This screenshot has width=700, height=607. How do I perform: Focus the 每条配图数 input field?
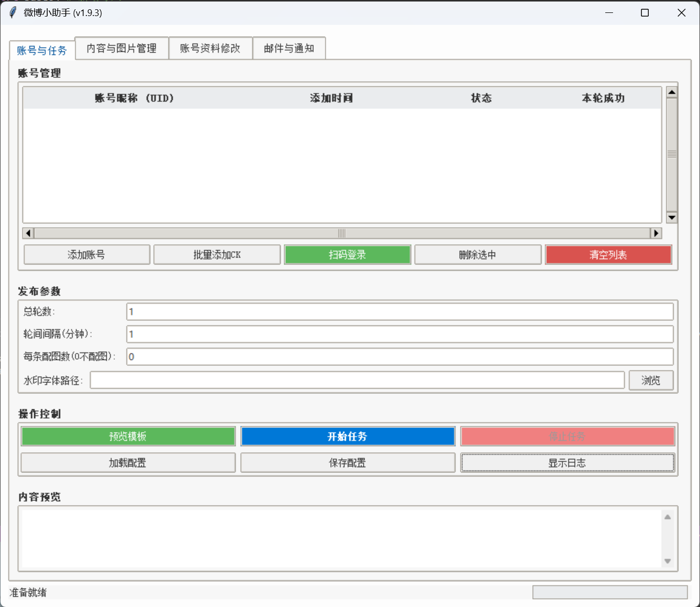pos(400,357)
